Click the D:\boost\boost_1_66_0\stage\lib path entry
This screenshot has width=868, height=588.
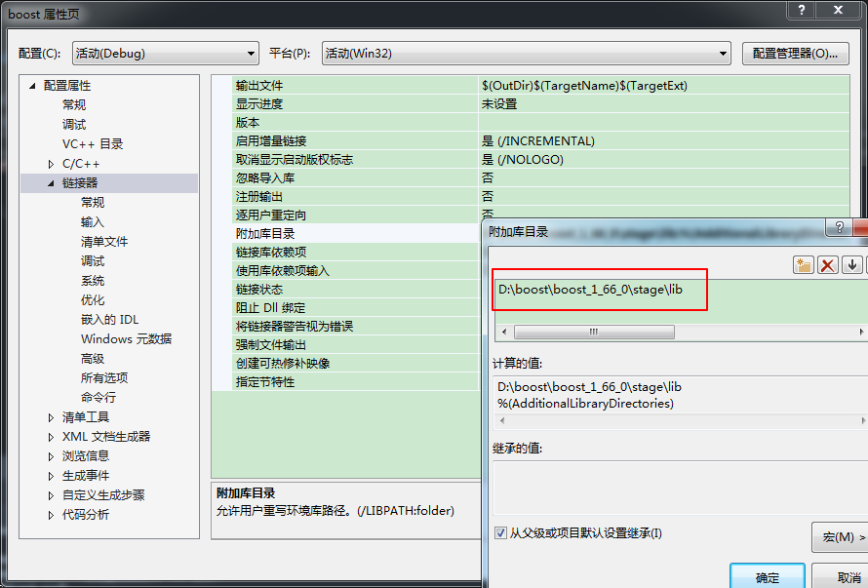pos(589,290)
